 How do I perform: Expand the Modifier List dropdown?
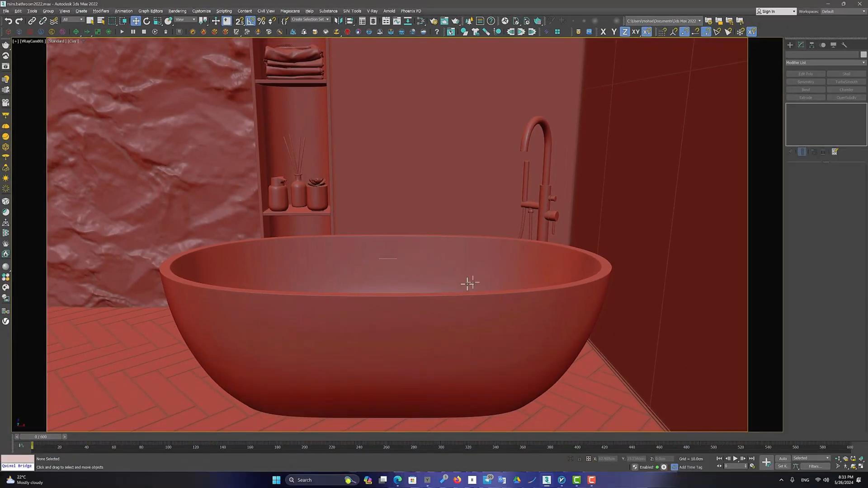(x=825, y=63)
